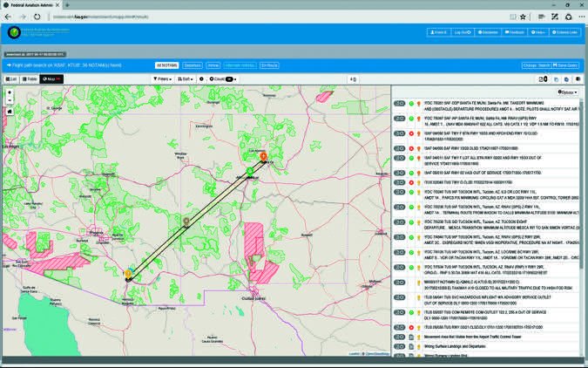Viewport: 588px width, 368px height.
Task: Click the Santa Fe airport map marker
Action: pos(263,158)
